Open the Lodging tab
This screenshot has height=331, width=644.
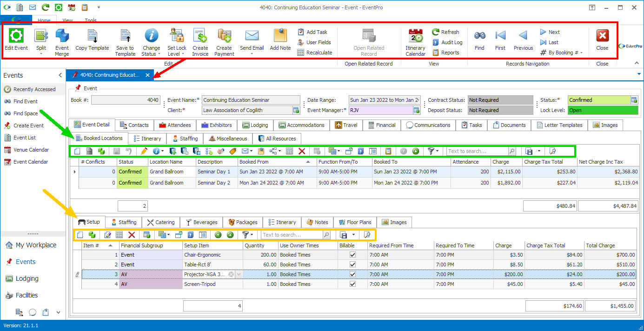pyautogui.click(x=255, y=125)
